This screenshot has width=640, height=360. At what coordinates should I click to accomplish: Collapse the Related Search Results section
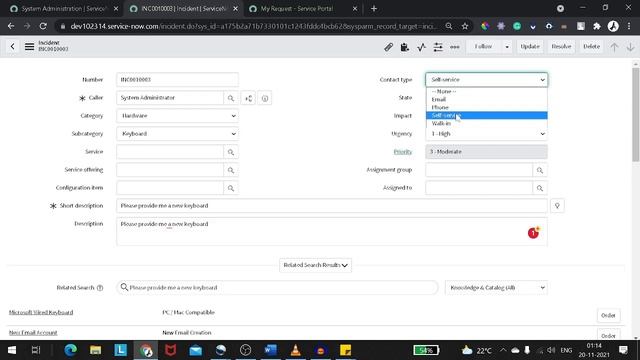coord(315,265)
